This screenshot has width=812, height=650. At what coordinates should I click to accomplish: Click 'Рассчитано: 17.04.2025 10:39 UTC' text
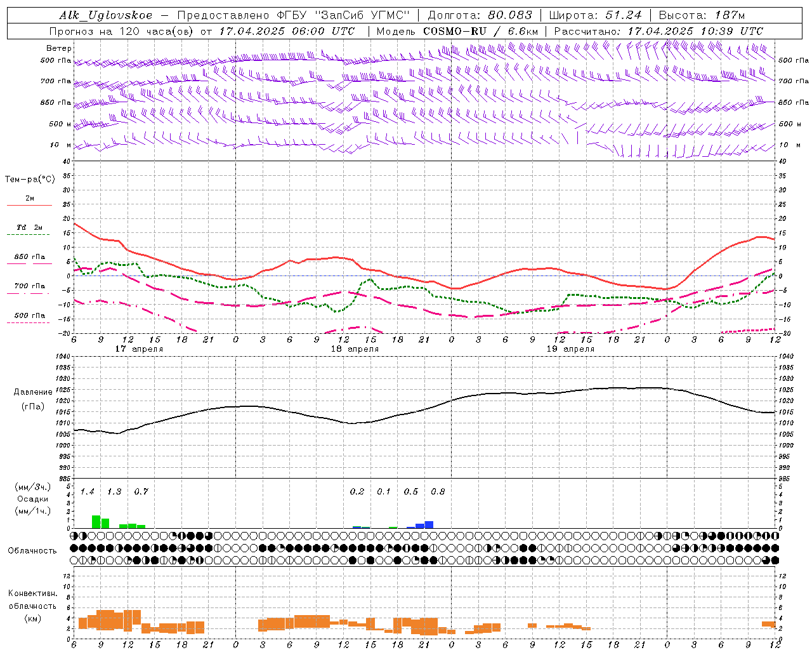658,31
